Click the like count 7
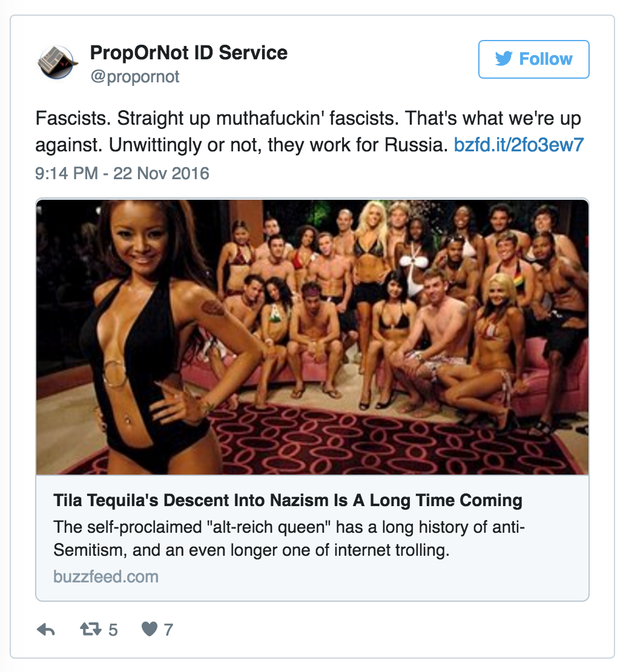This screenshot has width=626, height=672. pos(168,630)
